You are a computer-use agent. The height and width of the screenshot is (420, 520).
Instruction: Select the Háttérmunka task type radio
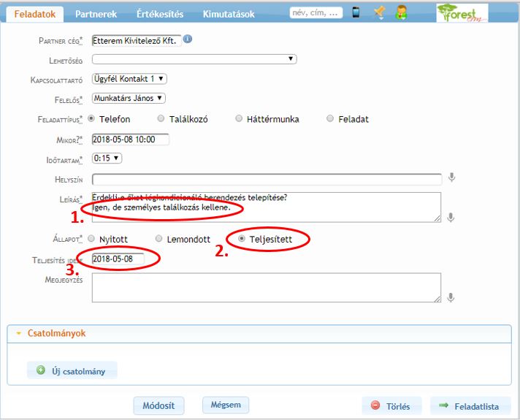point(239,119)
